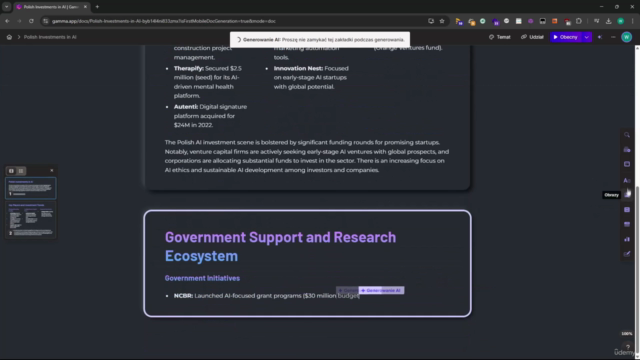Close the Polish Investments in AI tab
This screenshot has height=360, width=640.
[x=85, y=7]
